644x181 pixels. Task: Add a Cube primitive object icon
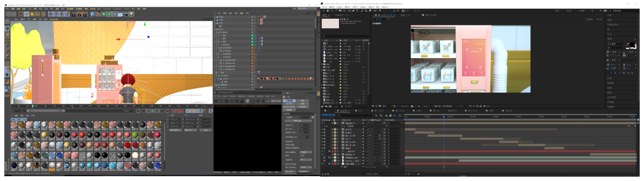coord(92,14)
